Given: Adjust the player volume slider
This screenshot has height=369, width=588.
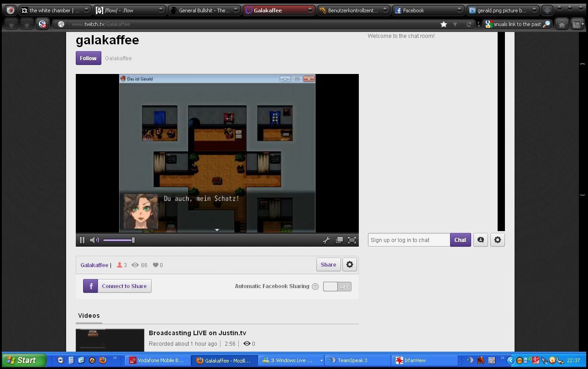Looking at the screenshot, I should click(x=119, y=240).
